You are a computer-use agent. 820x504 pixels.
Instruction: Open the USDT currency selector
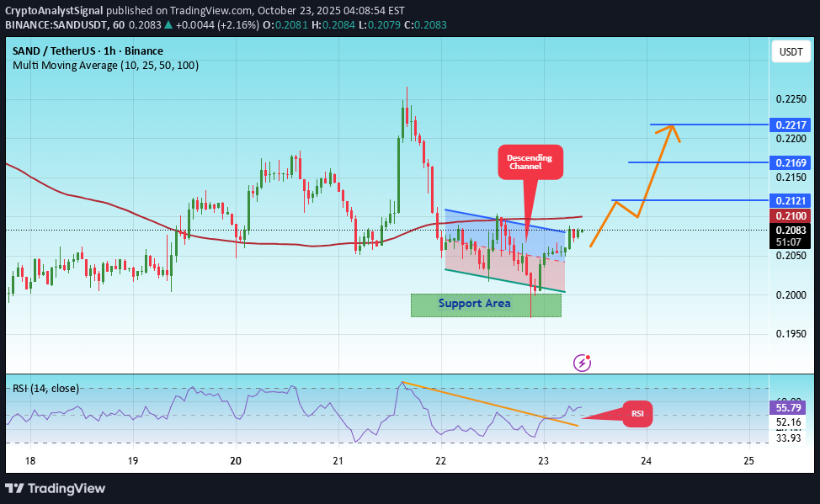(790, 51)
